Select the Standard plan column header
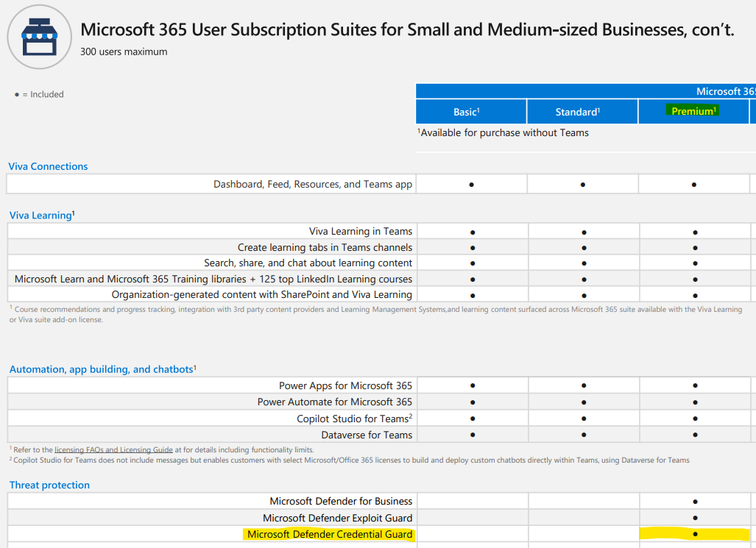Viewport: 756px width, 548px height. point(582,112)
